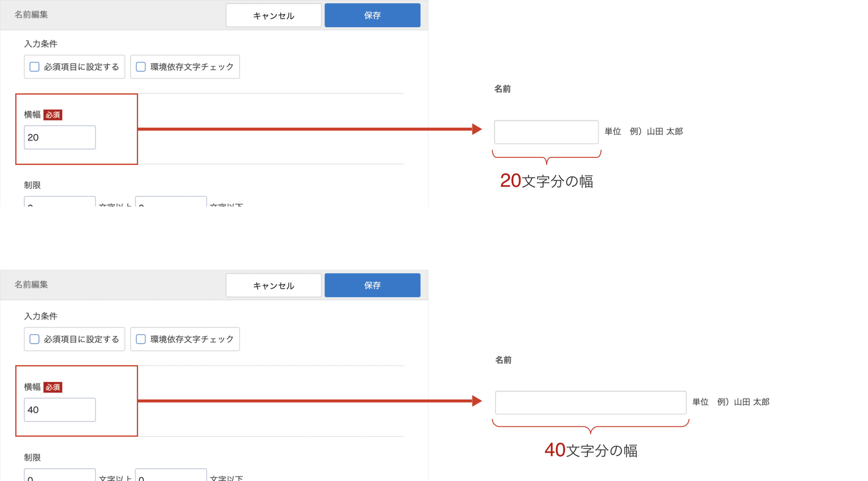Enable 必須項目に設定する checkbox in upper panel

(x=35, y=67)
